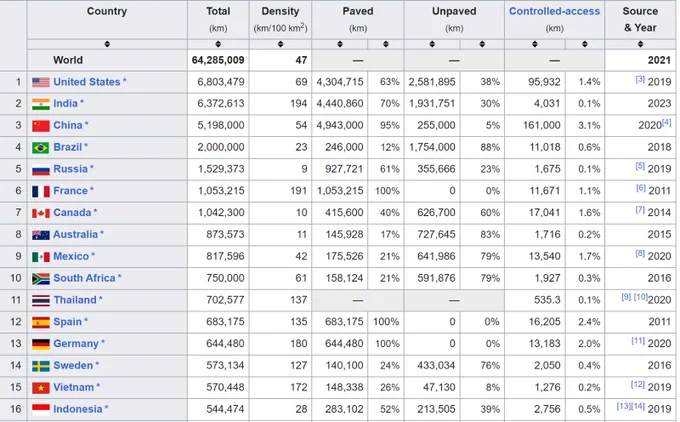The image size is (680, 422).
Task: Open the Mexico country link
Action: click(x=71, y=256)
